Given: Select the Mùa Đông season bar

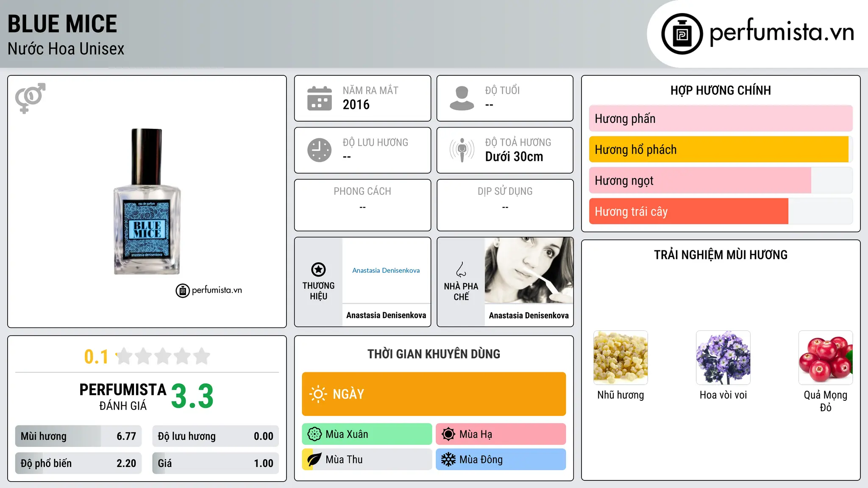Looking at the screenshot, I should [501, 460].
